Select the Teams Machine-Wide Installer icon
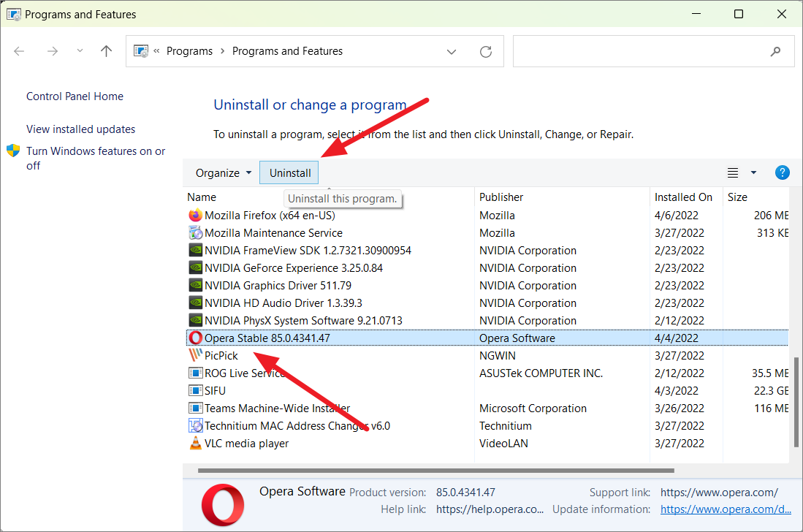 click(x=194, y=408)
